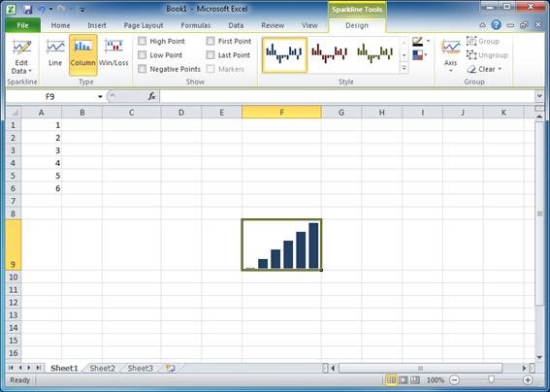This screenshot has width=550, height=392.
Task: Save the workbook from Quick Access Toolbar
Action: click(28, 9)
